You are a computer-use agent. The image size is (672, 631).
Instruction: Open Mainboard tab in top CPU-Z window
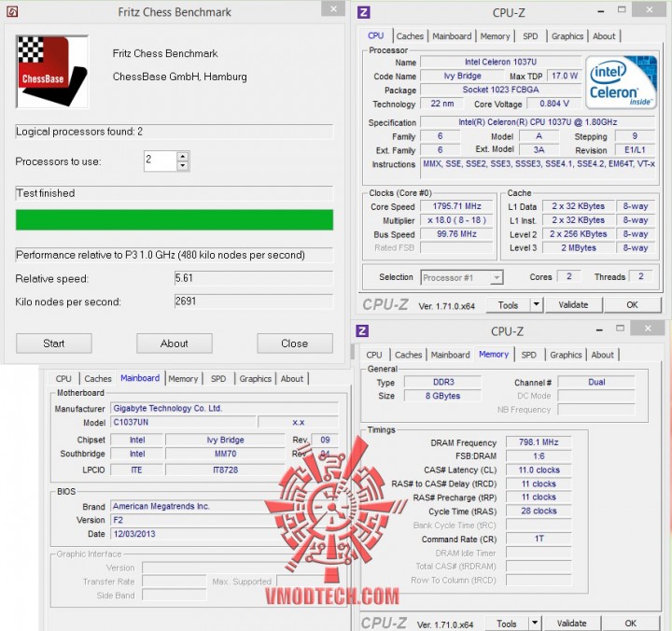[452, 36]
